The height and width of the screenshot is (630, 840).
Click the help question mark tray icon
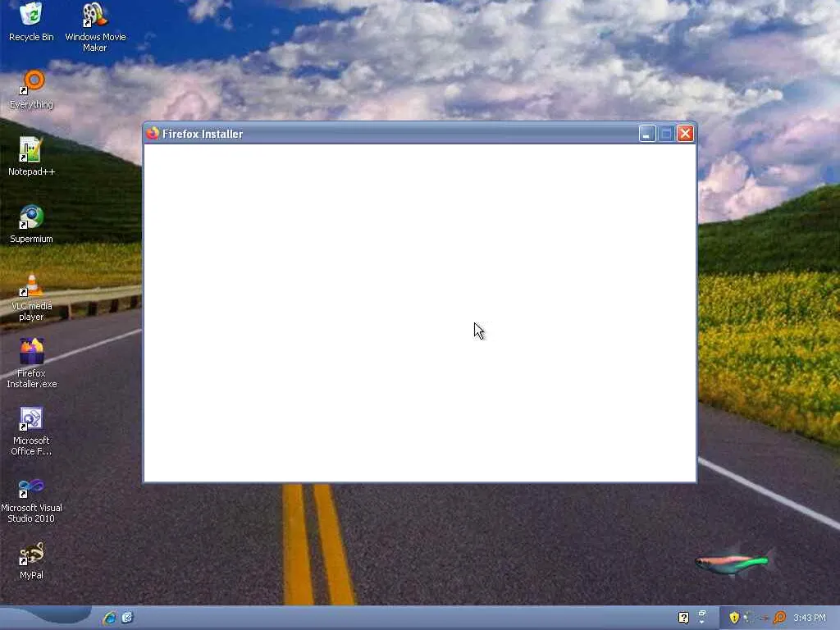(x=683, y=618)
